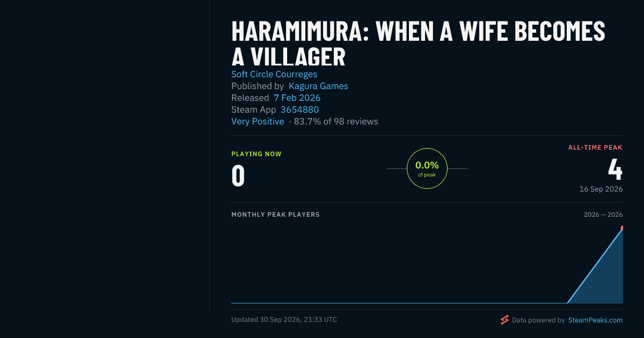Image resolution: width=644 pixels, height=338 pixels.
Task: Click the Playing Now count 0
Action: 238,175
